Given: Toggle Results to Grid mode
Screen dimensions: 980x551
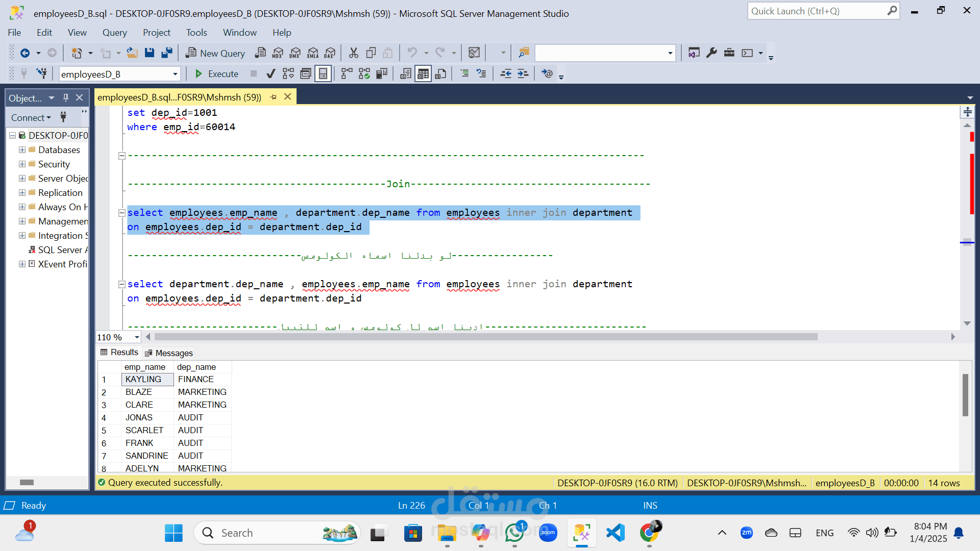Looking at the screenshot, I should pyautogui.click(x=423, y=74).
